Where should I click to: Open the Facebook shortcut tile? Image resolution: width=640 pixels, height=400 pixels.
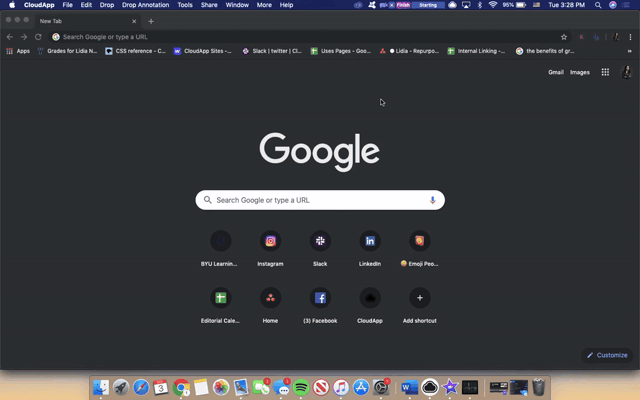320,298
